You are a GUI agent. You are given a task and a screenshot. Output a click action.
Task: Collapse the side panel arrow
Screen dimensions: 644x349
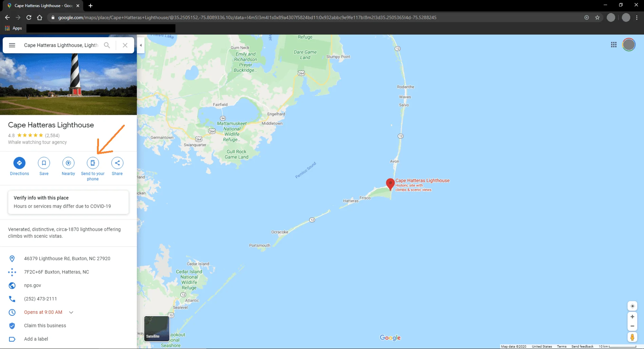pos(141,45)
